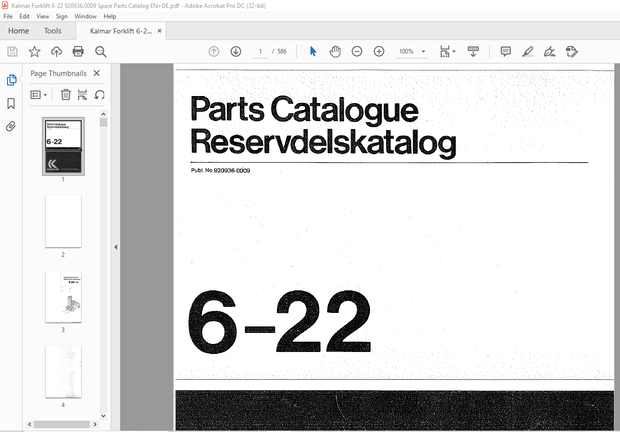Rotate page with circular arrow icon

pyautogui.click(x=100, y=95)
